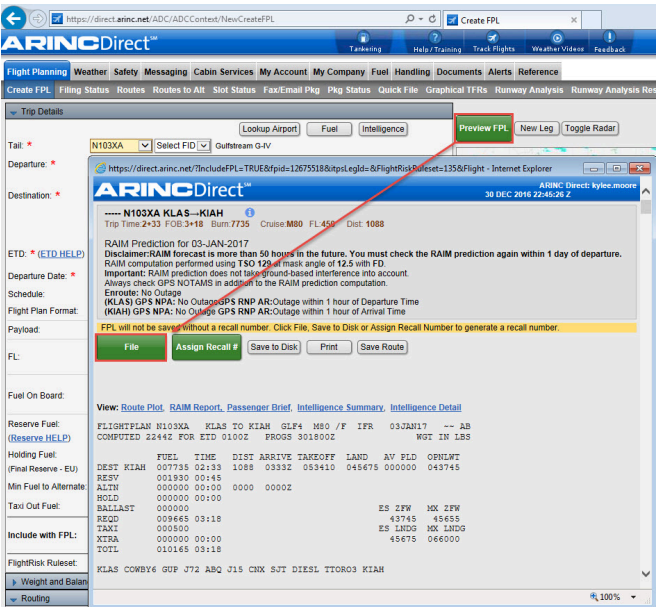This screenshot has height=607, width=657.
Task: Click the blue info icon beside KLAS→KIAH
Action: point(250,212)
